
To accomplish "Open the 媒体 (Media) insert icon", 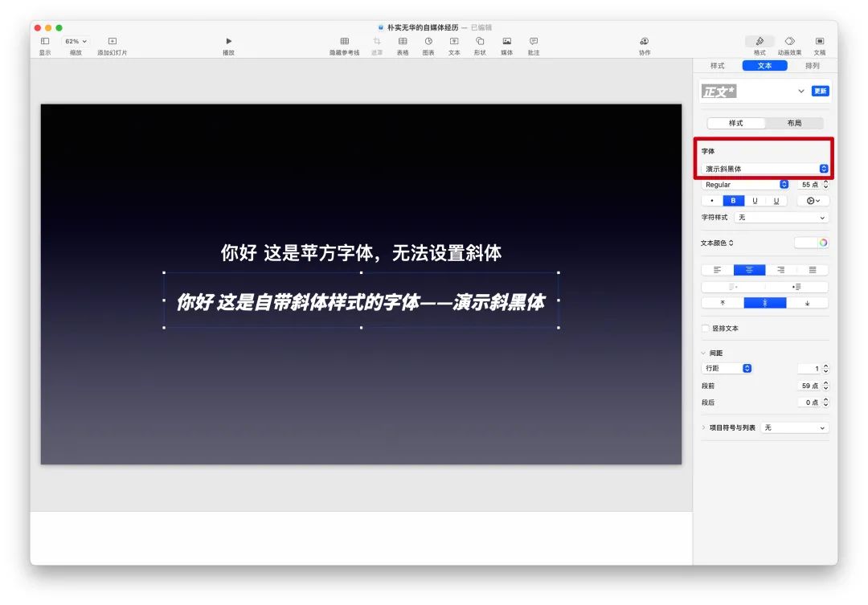I will [506, 42].
